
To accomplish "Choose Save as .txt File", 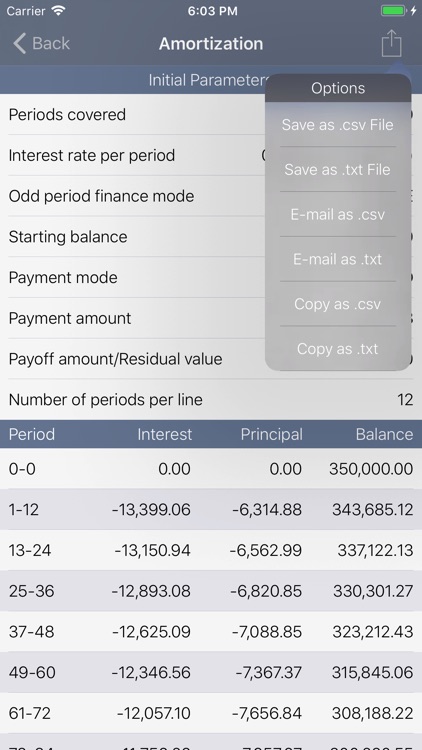I will click(338, 169).
